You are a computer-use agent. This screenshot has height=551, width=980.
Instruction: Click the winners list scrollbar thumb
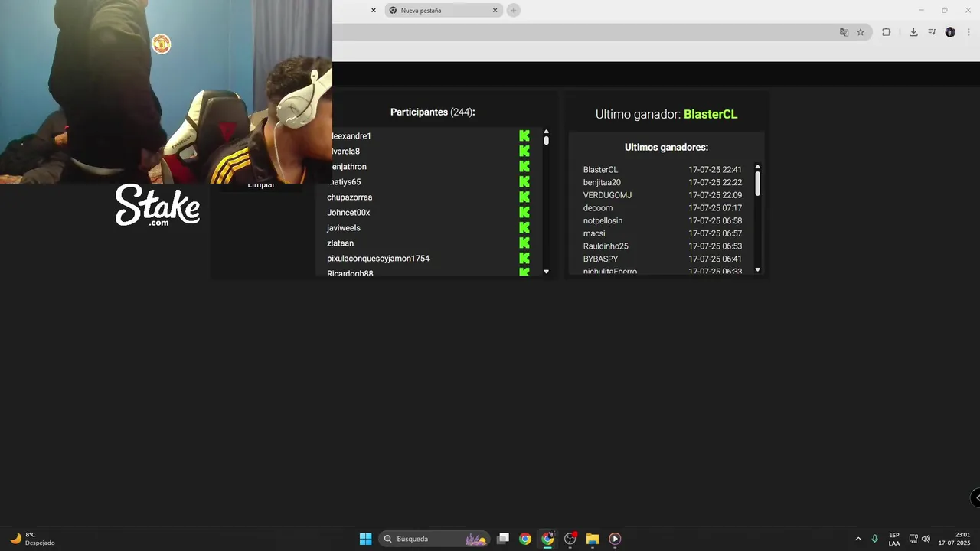click(x=758, y=183)
